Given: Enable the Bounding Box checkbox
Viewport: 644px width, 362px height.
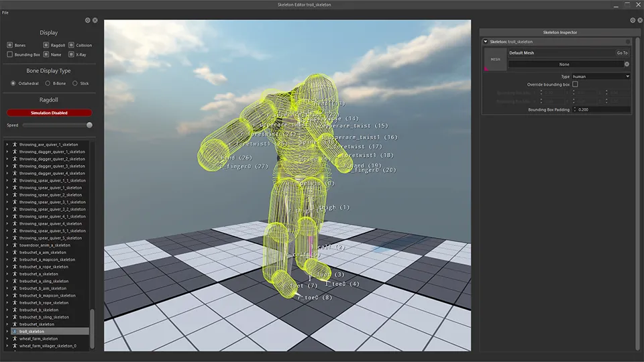Looking at the screenshot, I should 10,54.
